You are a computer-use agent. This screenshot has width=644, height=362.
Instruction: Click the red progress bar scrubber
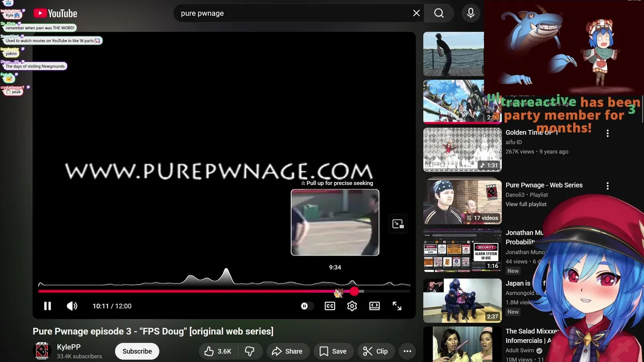click(354, 291)
